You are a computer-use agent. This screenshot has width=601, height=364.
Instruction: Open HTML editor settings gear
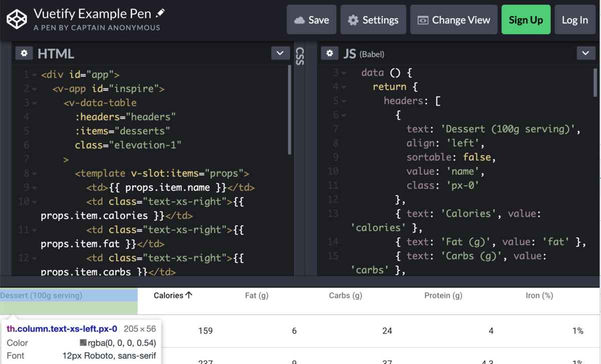click(x=24, y=53)
